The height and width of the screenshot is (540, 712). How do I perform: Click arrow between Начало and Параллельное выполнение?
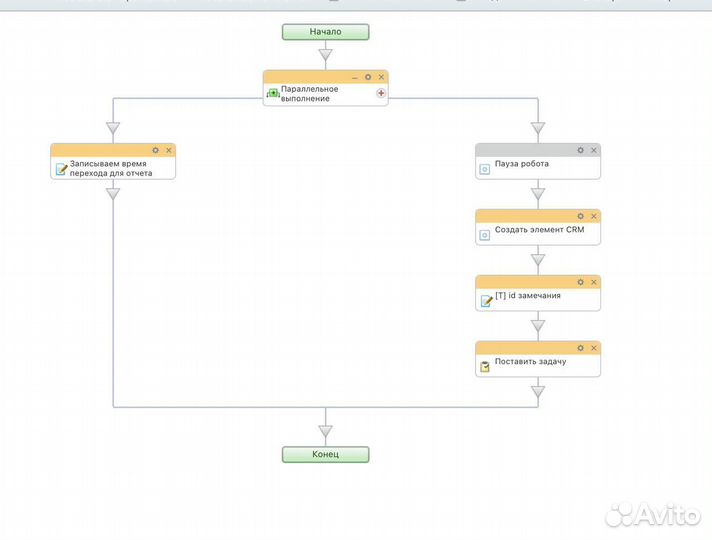click(325, 55)
